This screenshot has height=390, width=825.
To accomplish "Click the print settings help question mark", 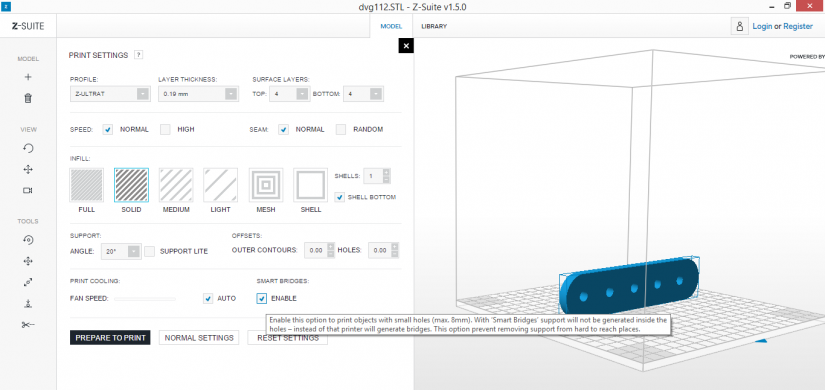I will pyautogui.click(x=138, y=55).
